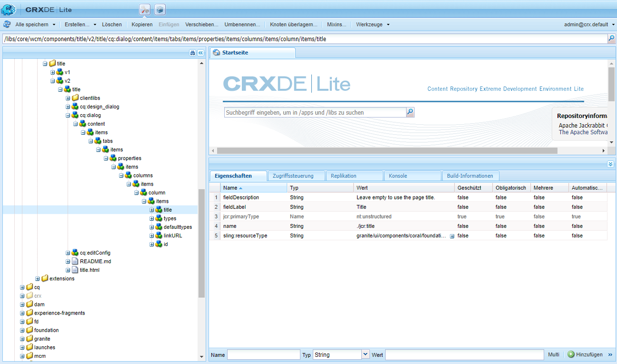Click the Knoten überlagern toolbar button

(x=294, y=24)
